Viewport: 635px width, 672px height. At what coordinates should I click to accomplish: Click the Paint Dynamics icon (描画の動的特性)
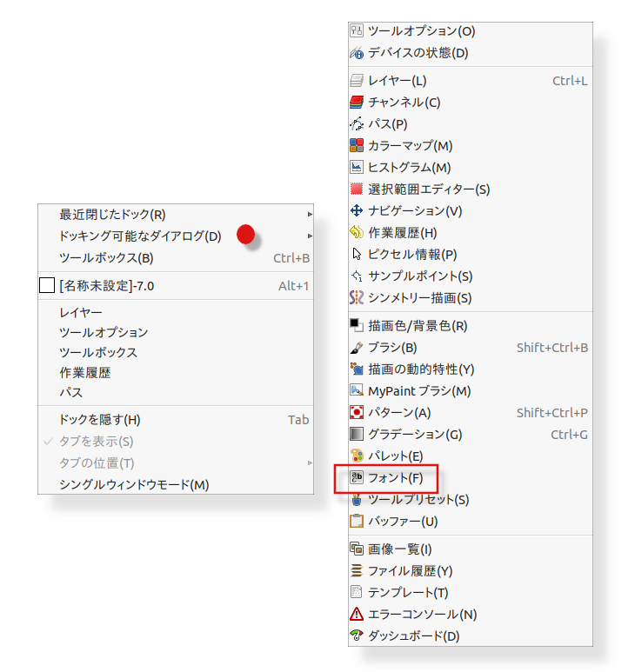pyautogui.click(x=357, y=369)
